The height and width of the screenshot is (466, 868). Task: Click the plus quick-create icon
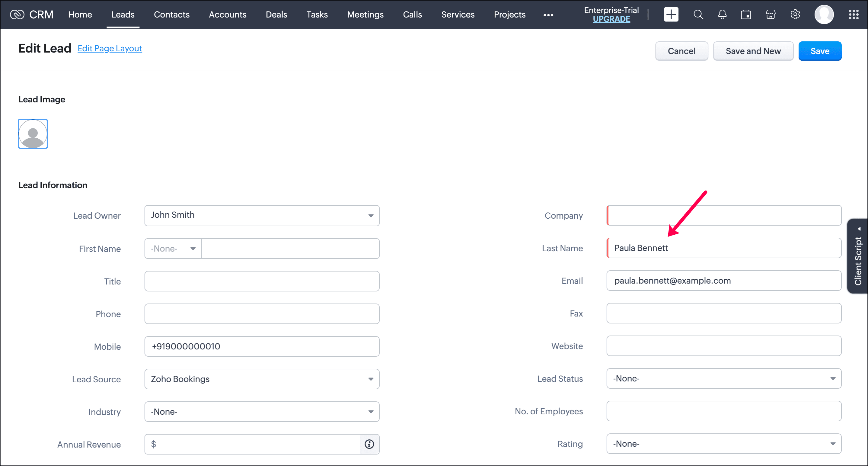point(671,14)
